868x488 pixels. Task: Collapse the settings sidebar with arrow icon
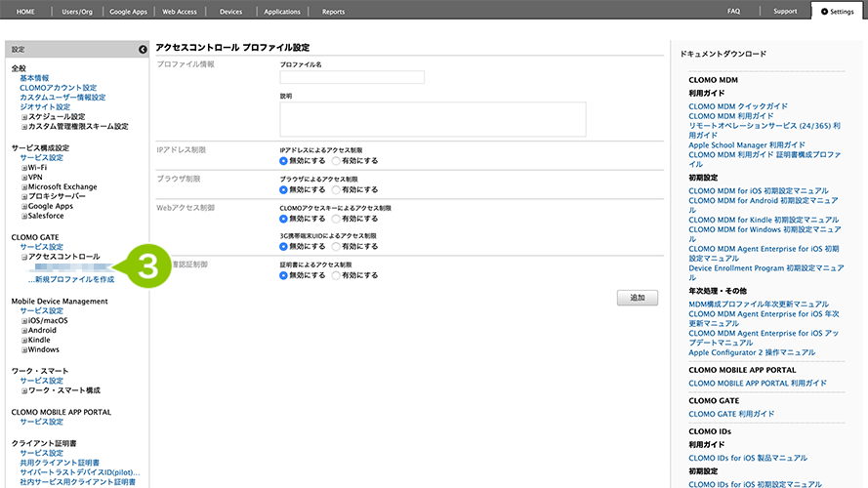click(x=143, y=49)
